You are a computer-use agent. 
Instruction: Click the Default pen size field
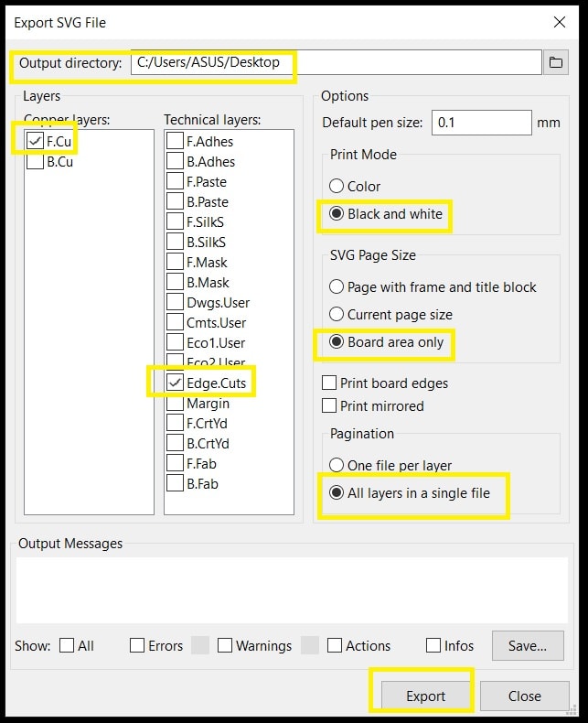481,122
